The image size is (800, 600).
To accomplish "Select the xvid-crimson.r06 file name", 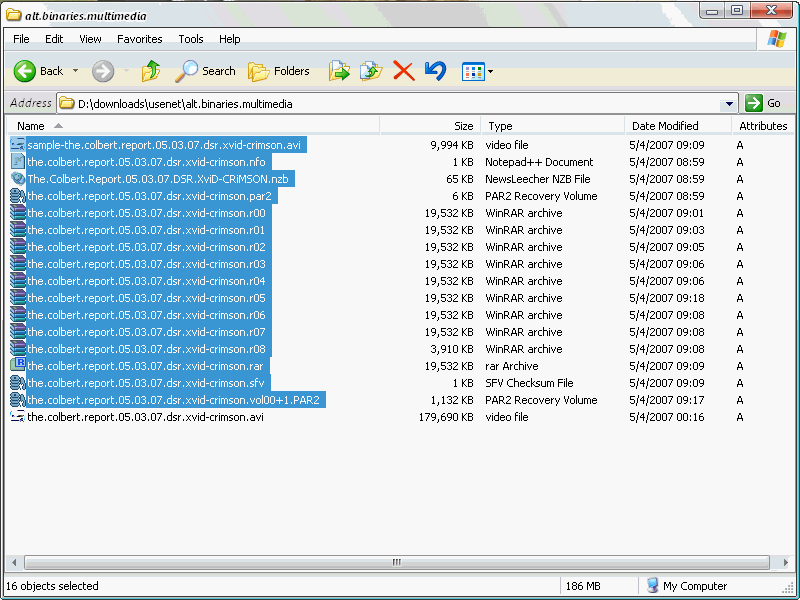I will click(x=146, y=315).
